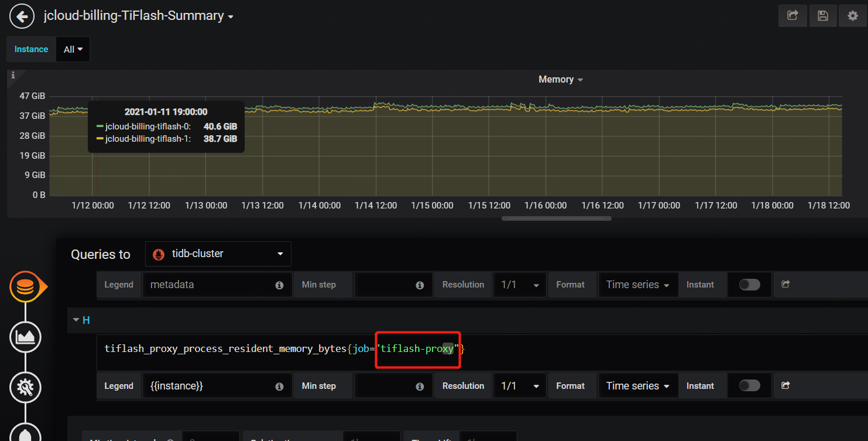Click share link icon for query H
Viewport: 868px width, 441px height.
click(x=785, y=385)
